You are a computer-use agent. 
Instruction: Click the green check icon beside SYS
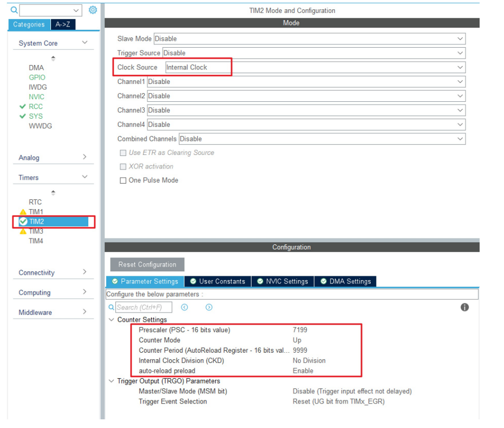[x=23, y=116]
